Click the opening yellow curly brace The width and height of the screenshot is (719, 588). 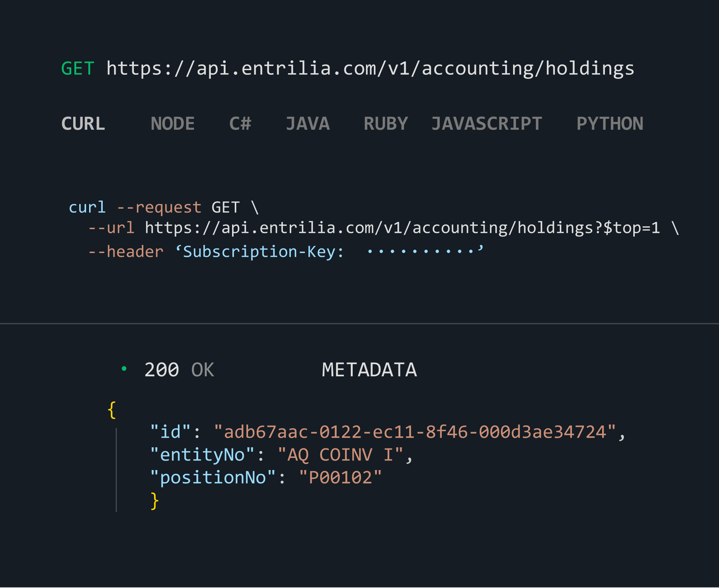(111, 410)
